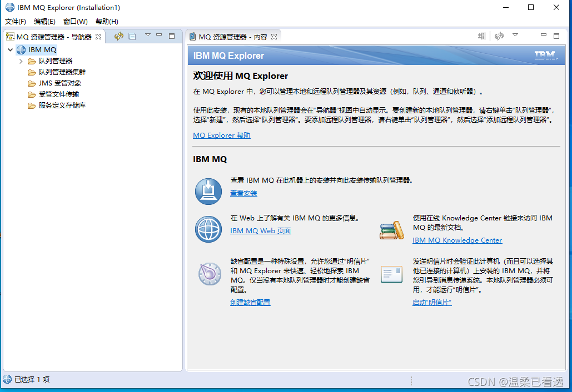The width and height of the screenshot is (572, 392).
Task: Click the IBM MQ section heading
Action: click(x=210, y=159)
